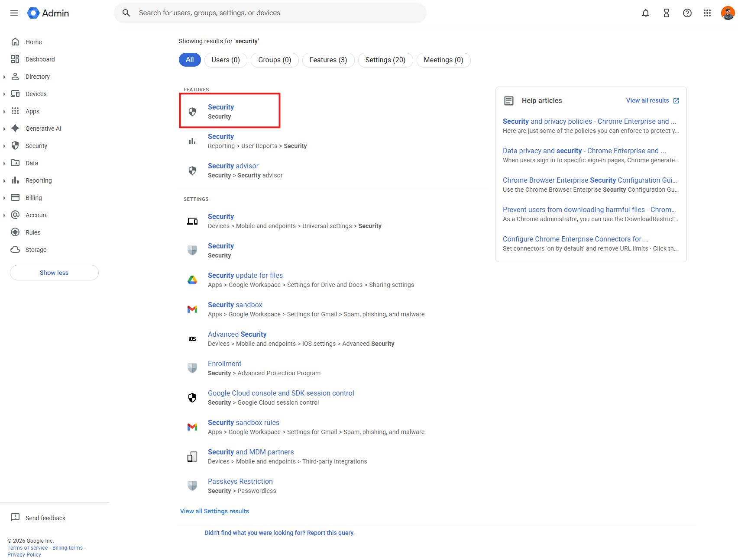Click the Gmail icon beside Security sandbox rules
The width and height of the screenshot is (738, 560).
(x=192, y=427)
